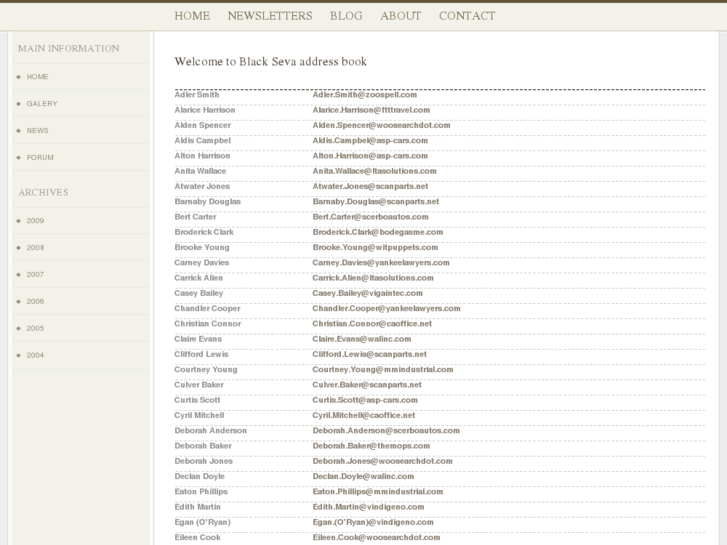Click email Atwater.Jones@scanparts.net

(x=370, y=186)
